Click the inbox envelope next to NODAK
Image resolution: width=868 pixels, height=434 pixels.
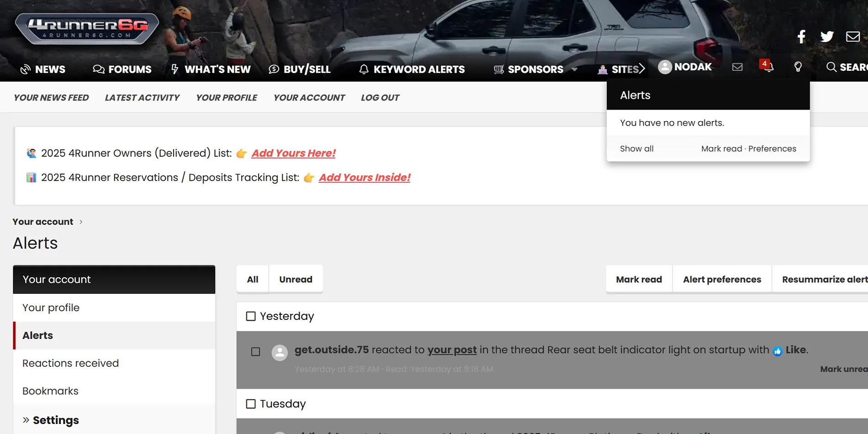(x=737, y=67)
